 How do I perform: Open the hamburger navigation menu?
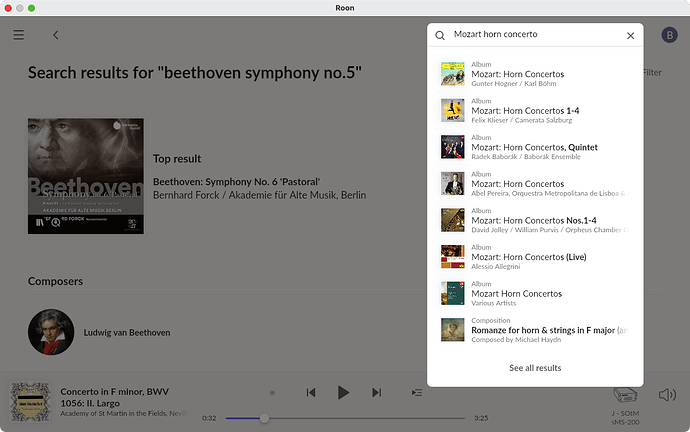click(x=18, y=35)
